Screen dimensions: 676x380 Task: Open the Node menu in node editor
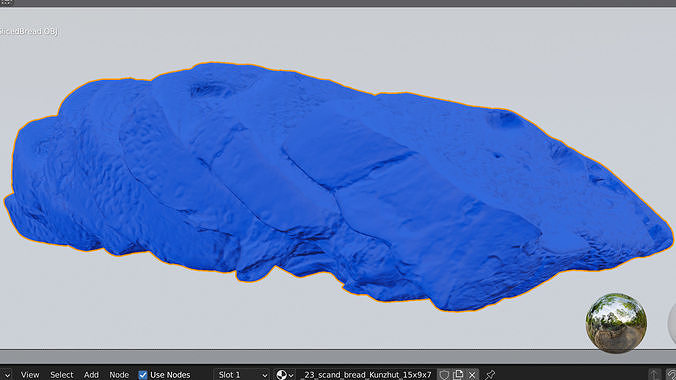pyautogui.click(x=119, y=374)
